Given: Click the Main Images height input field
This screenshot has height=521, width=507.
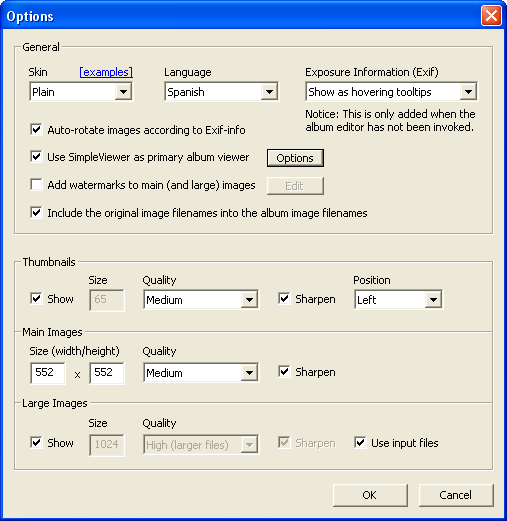Looking at the screenshot, I should (x=107, y=373).
